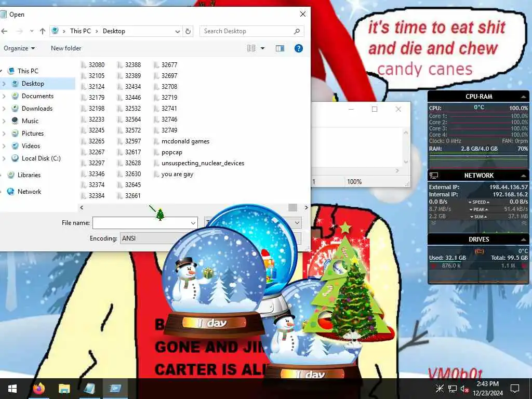
Task: Click the 100% zoom status in Notepad
Action: [354, 182]
